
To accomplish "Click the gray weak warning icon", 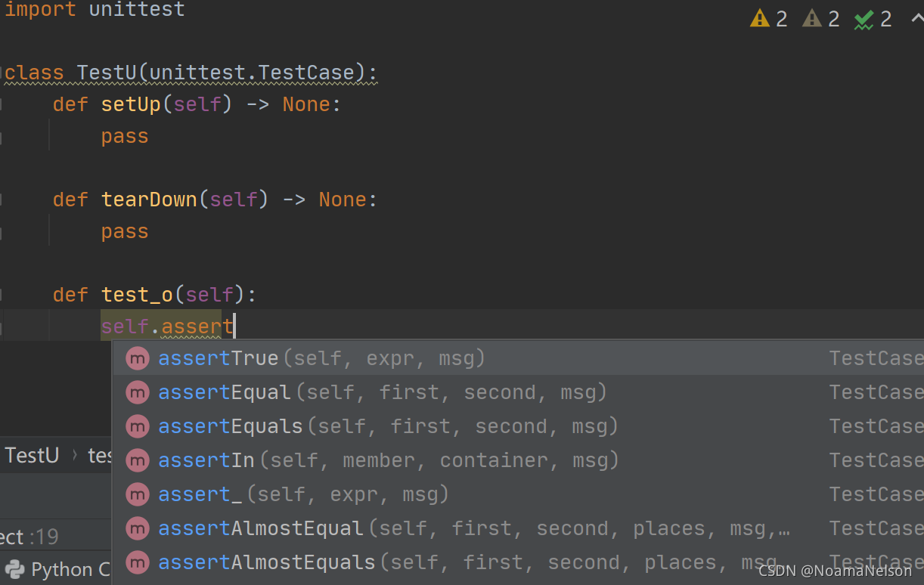I will pyautogui.click(x=811, y=18).
